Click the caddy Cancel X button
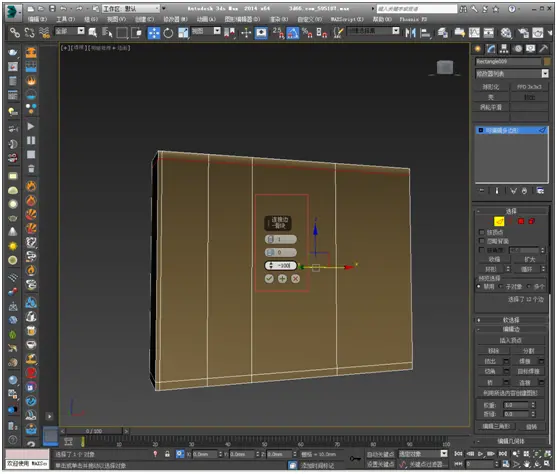The image size is (557, 474). tap(295, 279)
